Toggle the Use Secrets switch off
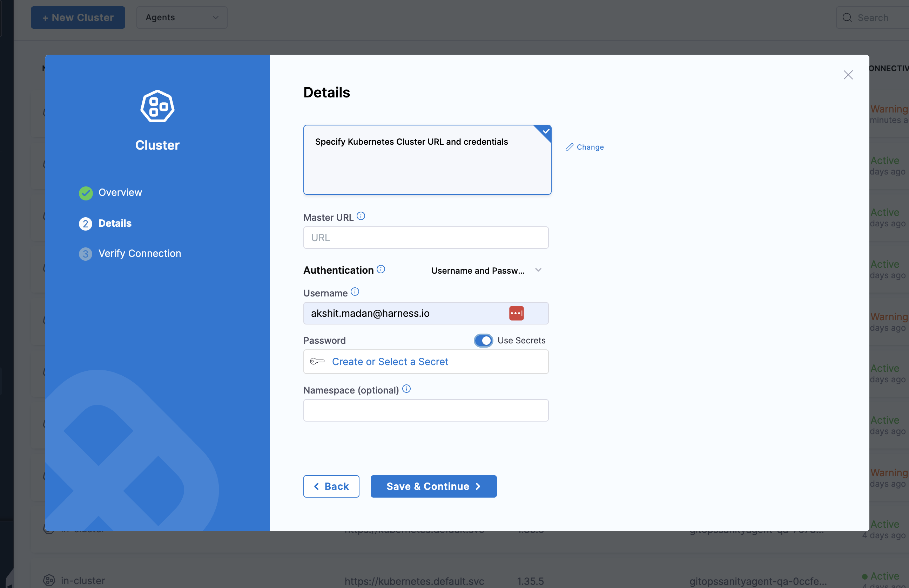This screenshot has height=588, width=909. [483, 340]
